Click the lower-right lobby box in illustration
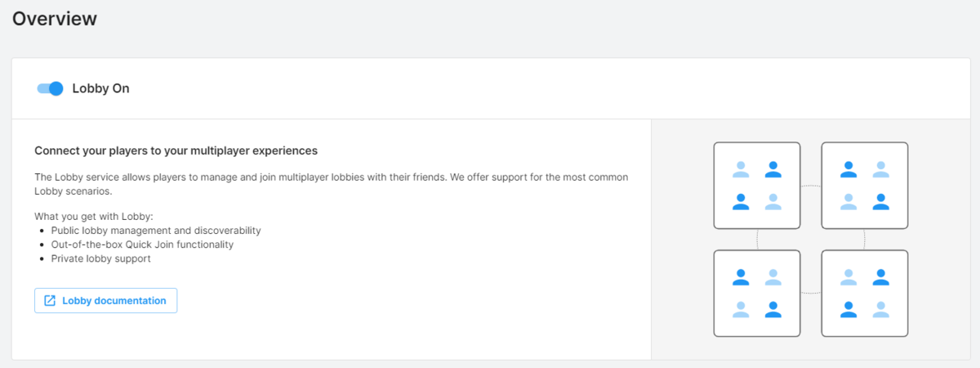The height and width of the screenshot is (368, 980). click(864, 293)
